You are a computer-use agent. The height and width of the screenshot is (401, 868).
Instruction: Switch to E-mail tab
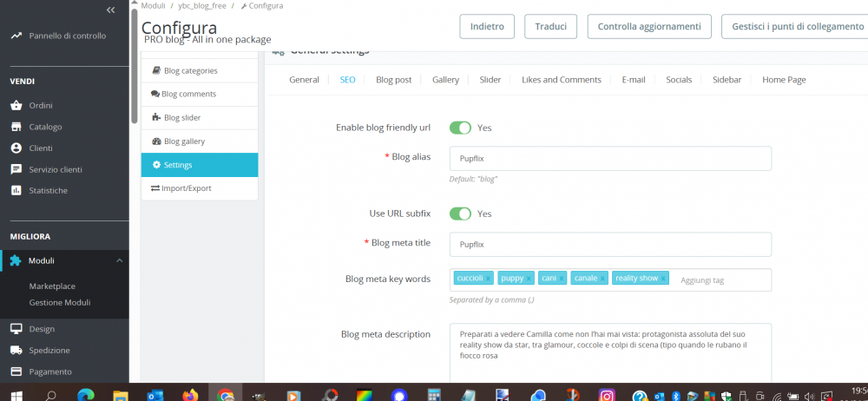pyautogui.click(x=634, y=80)
